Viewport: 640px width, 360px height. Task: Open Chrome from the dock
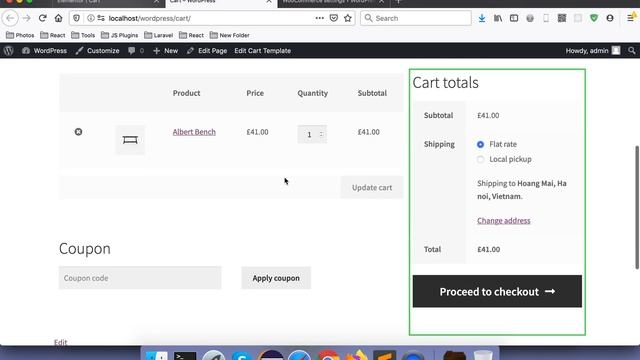328,356
